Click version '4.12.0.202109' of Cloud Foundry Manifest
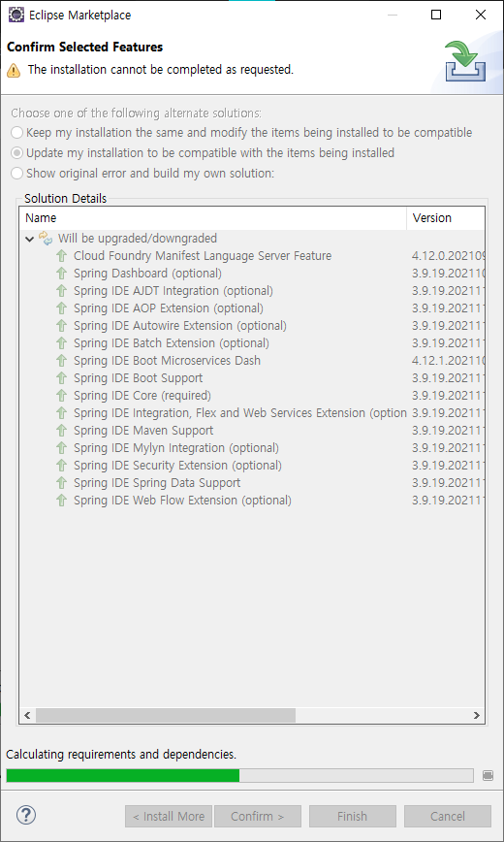This screenshot has height=842, width=504. pos(448,256)
